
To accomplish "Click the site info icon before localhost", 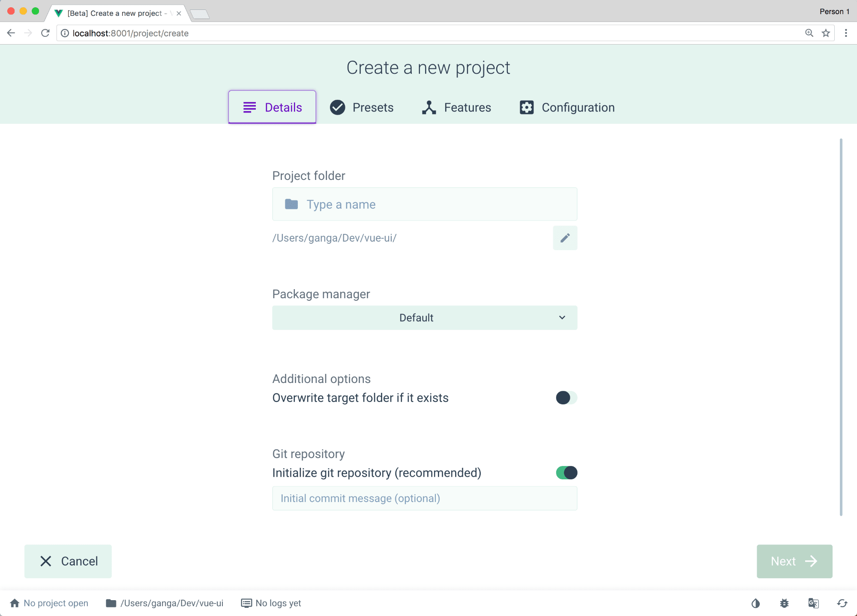I will pyautogui.click(x=65, y=33).
